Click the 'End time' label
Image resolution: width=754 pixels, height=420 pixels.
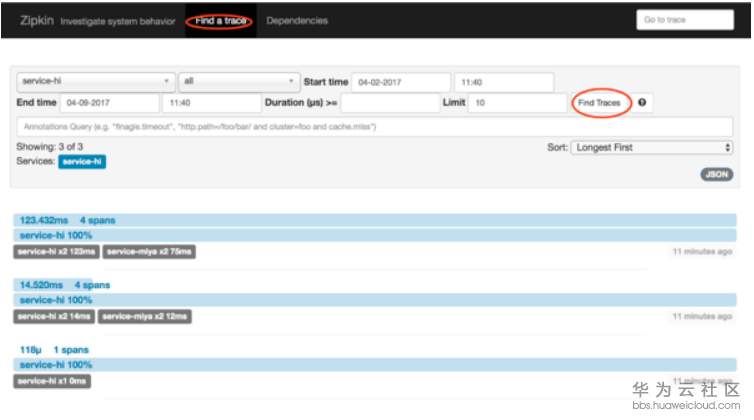[37, 102]
